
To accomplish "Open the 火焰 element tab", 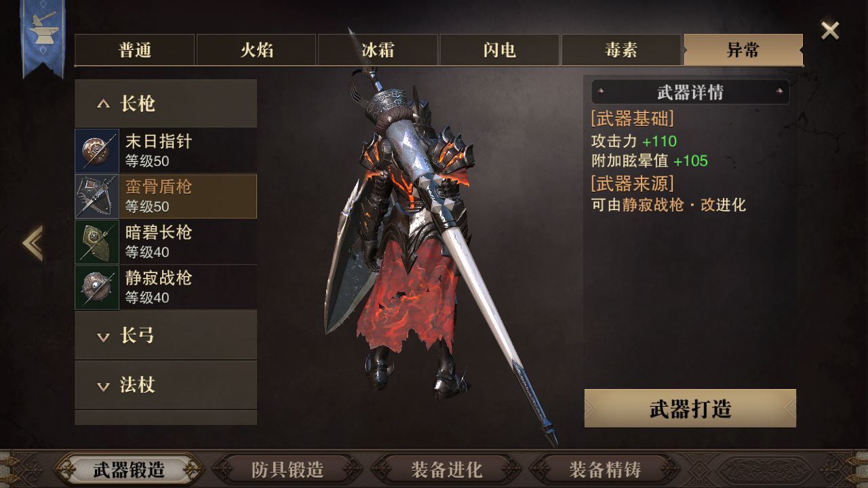I will coord(256,50).
